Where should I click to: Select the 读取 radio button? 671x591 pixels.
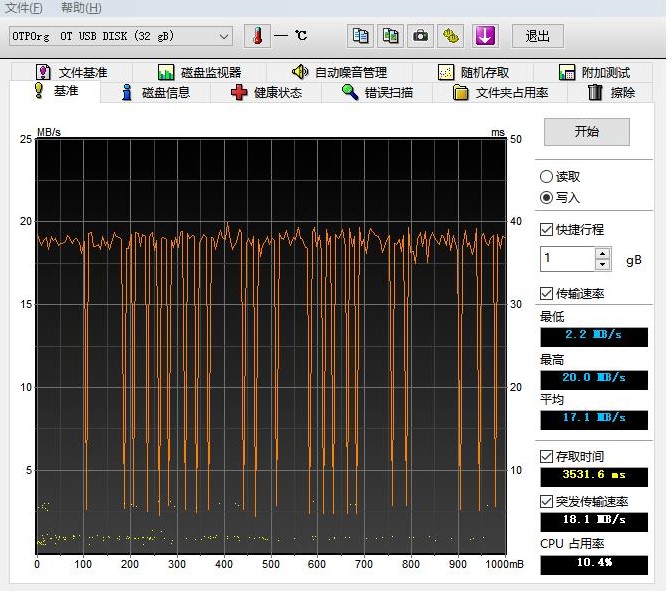click(x=546, y=176)
